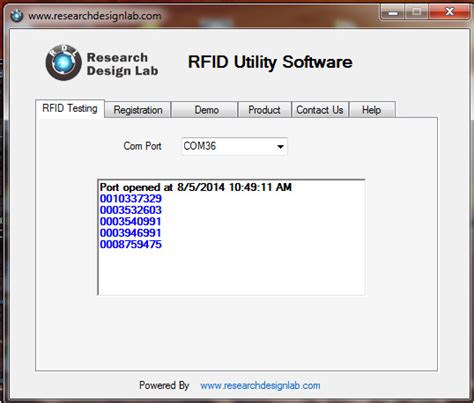Open the Demo tab
Viewport: 474px width, 403px height.
click(206, 110)
